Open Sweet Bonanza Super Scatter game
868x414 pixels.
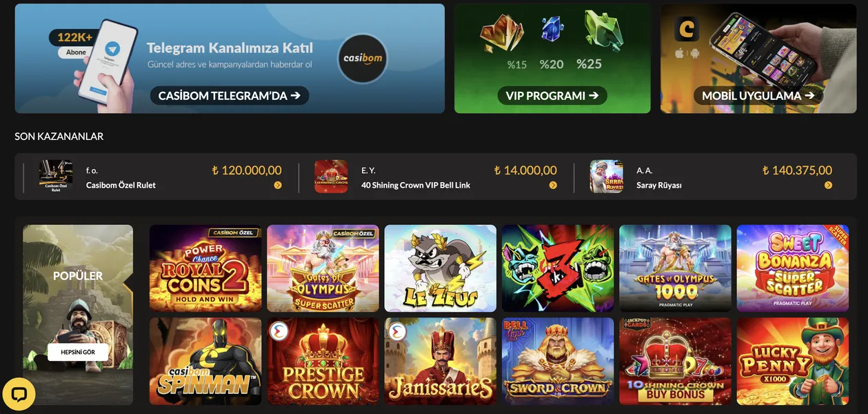(793, 268)
